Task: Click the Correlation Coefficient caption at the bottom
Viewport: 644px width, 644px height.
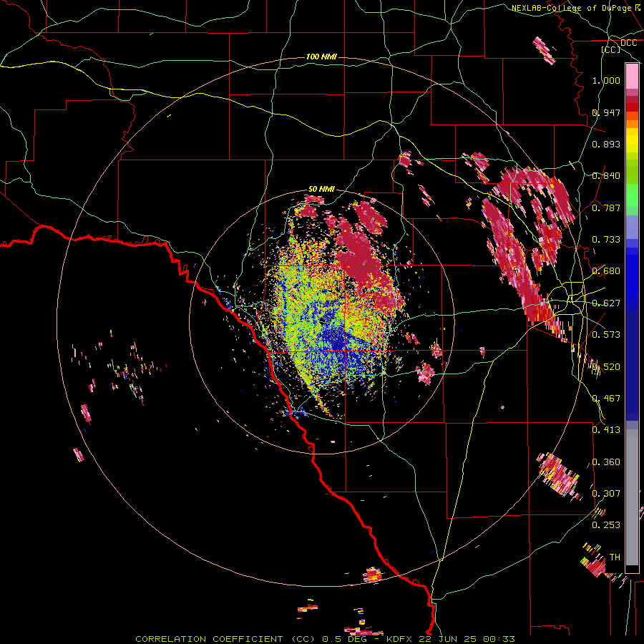Action: tap(325, 639)
